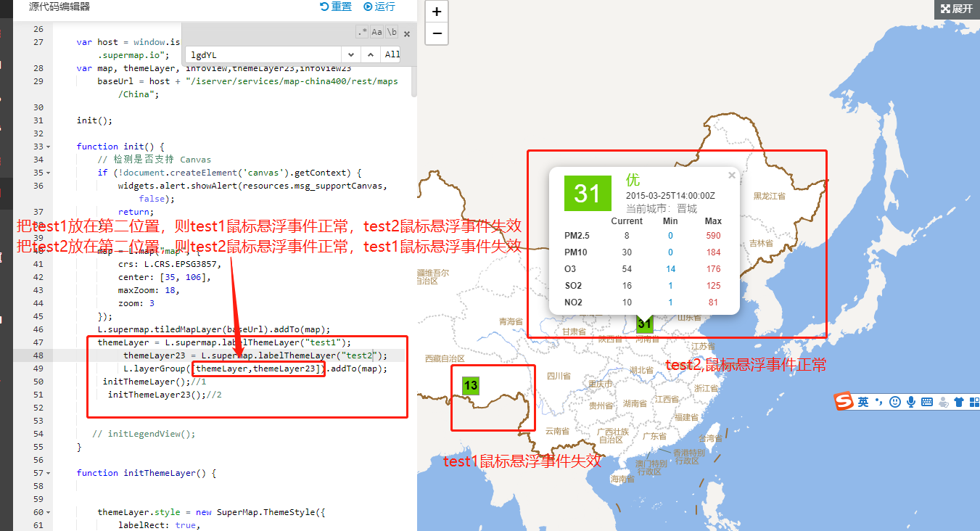This screenshot has height=531, width=980.
Task: Go to next search match arrow
Action: 350,54
